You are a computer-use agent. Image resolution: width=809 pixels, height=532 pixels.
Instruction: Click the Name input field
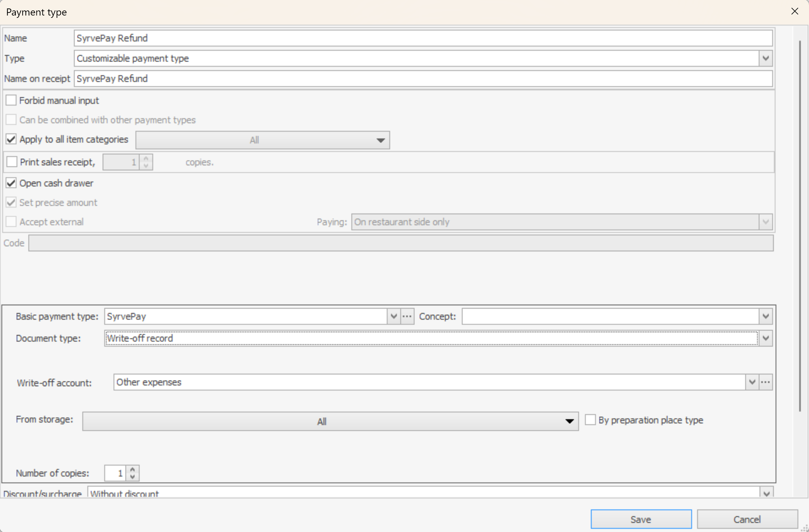tap(423, 38)
